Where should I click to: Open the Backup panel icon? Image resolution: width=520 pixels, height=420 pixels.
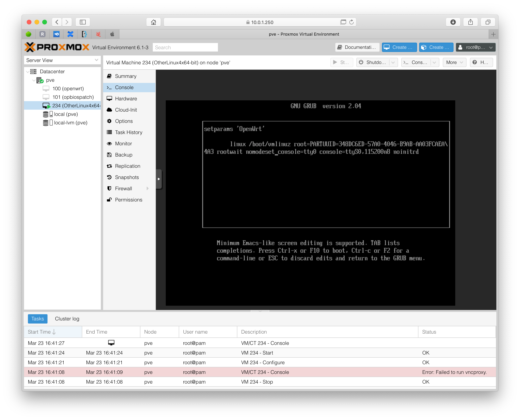(110, 155)
